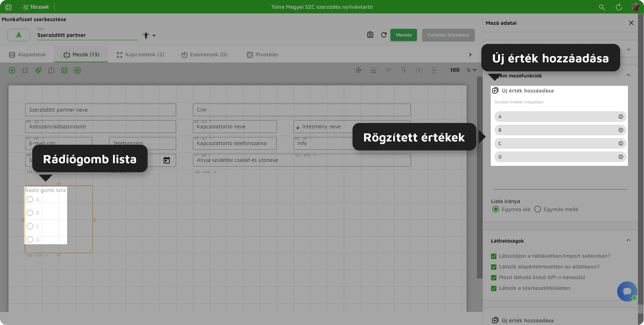Toggle Látszik a szerkesztőfelületen checkbox
The width and height of the screenshot is (644, 325).
click(494, 288)
